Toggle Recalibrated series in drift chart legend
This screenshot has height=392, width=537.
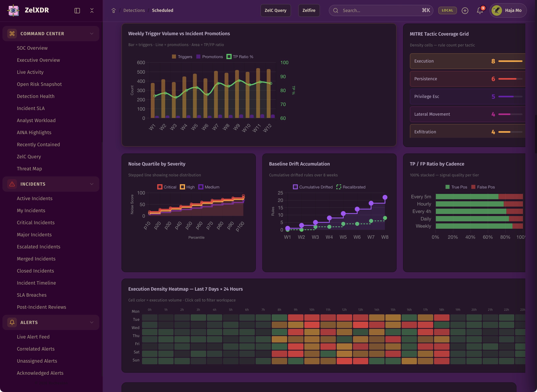click(351, 187)
